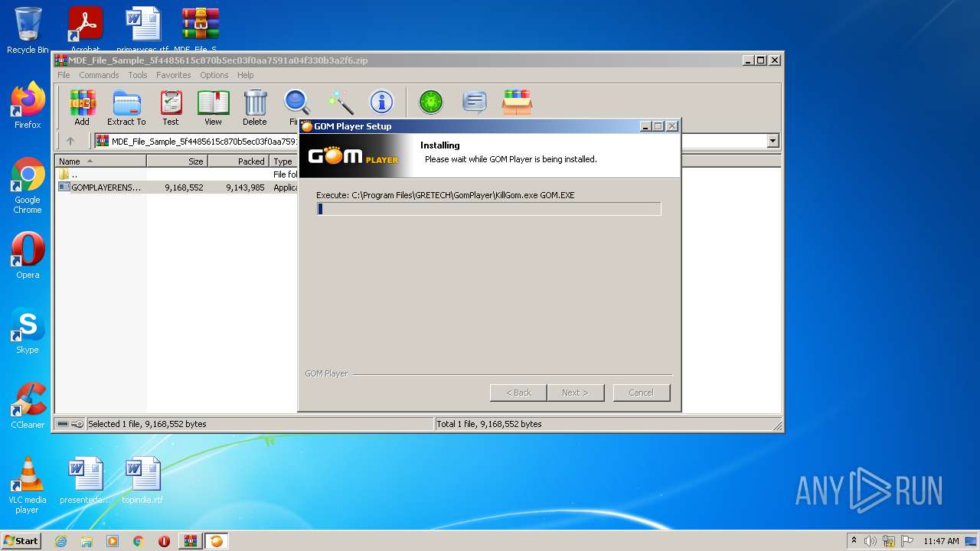980x551 pixels.
Task: Open primarysec.rtf desktop document
Action: [x=142, y=31]
